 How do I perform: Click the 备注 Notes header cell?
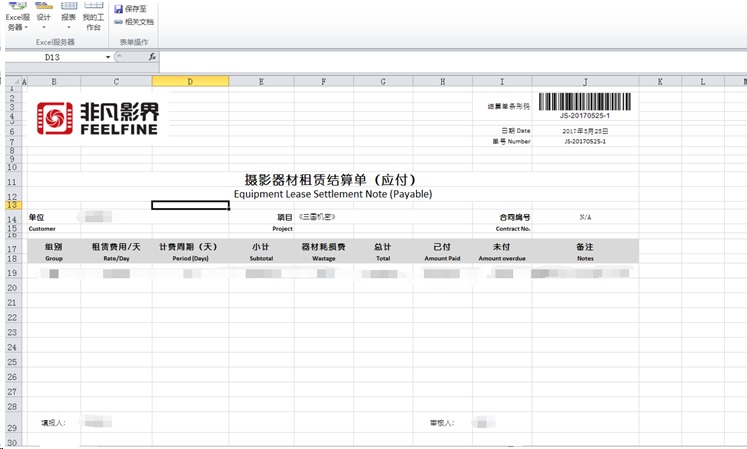click(585, 251)
